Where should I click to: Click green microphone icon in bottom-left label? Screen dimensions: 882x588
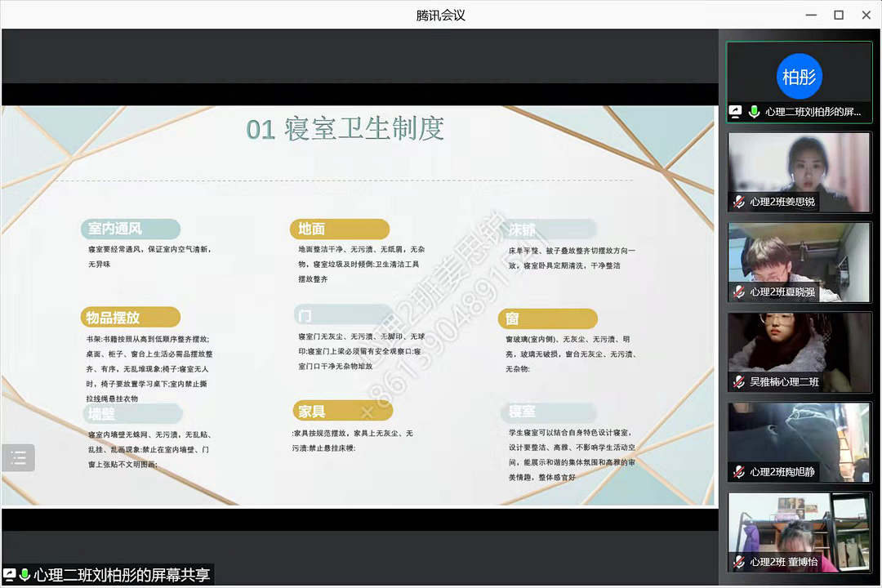click(x=24, y=575)
